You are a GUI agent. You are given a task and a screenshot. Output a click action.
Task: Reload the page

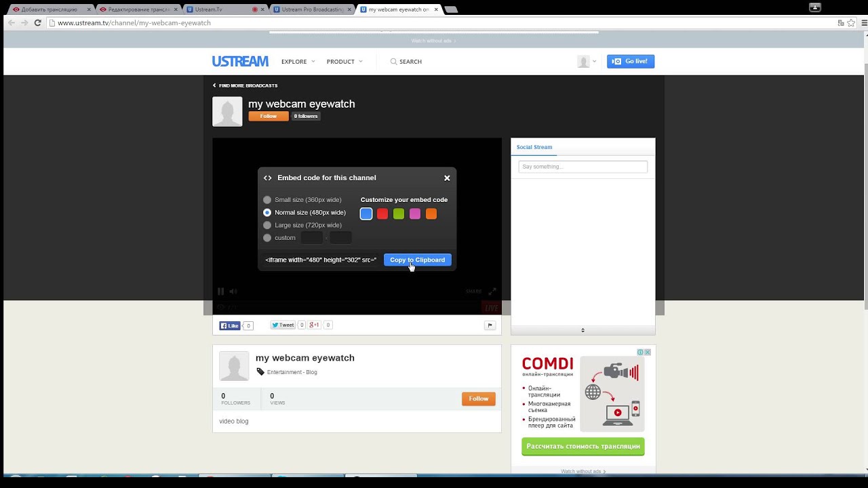[x=38, y=23]
